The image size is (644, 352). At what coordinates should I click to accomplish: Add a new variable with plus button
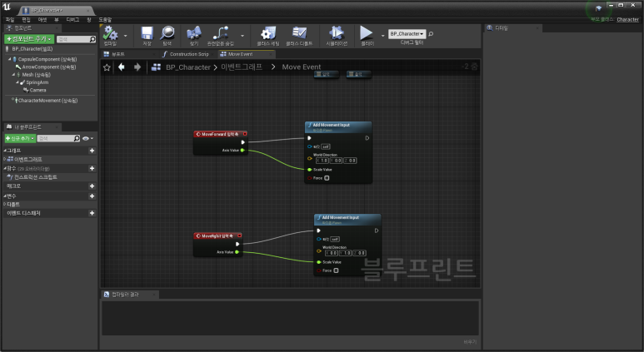[x=92, y=196]
